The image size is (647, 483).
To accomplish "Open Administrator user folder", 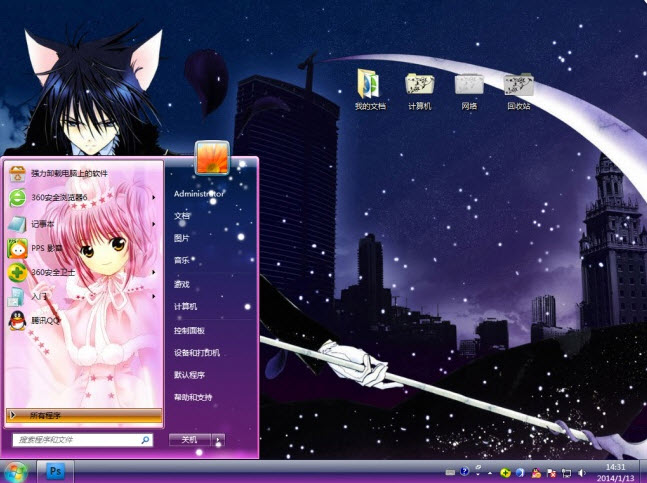I will (x=199, y=193).
